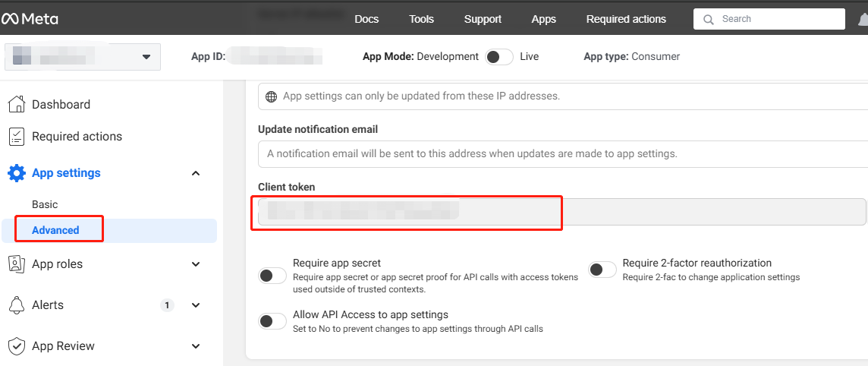
Task: Switch App Mode toggle to Live
Action: (499, 57)
